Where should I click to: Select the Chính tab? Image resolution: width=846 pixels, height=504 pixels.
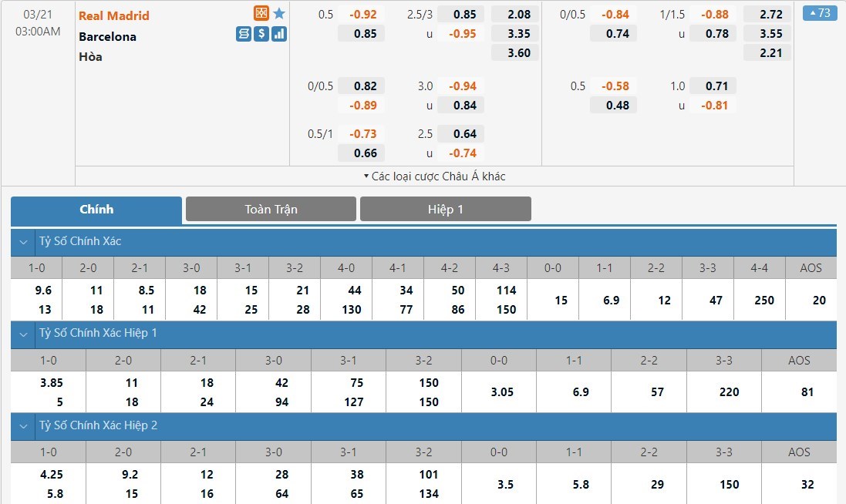coord(96,209)
